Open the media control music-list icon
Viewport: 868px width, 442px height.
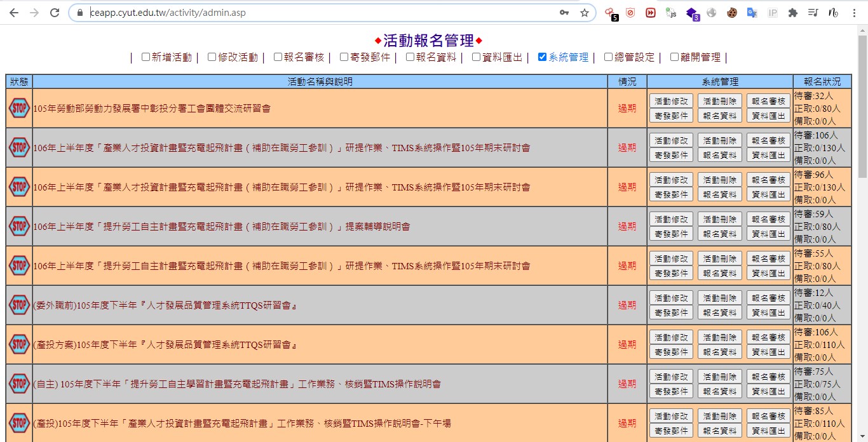tap(813, 13)
